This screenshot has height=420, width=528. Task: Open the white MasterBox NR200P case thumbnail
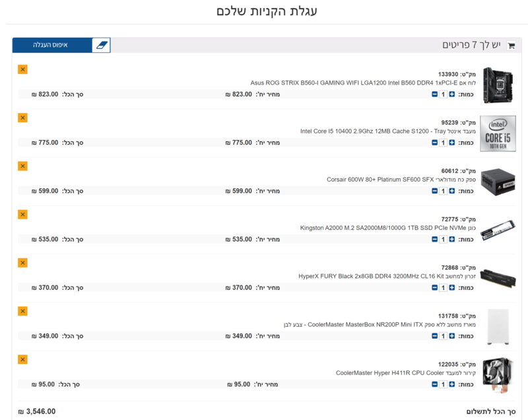click(x=498, y=327)
